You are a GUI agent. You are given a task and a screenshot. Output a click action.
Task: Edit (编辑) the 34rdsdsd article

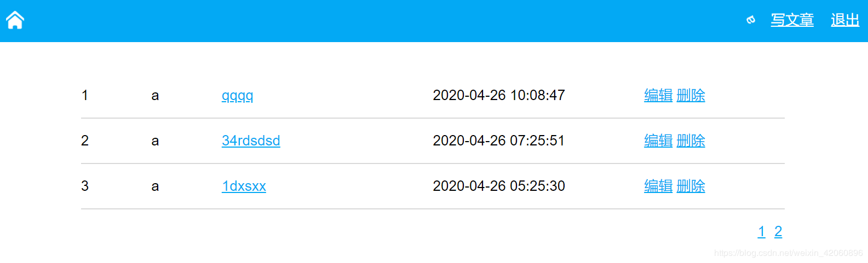[x=658, y=141]
